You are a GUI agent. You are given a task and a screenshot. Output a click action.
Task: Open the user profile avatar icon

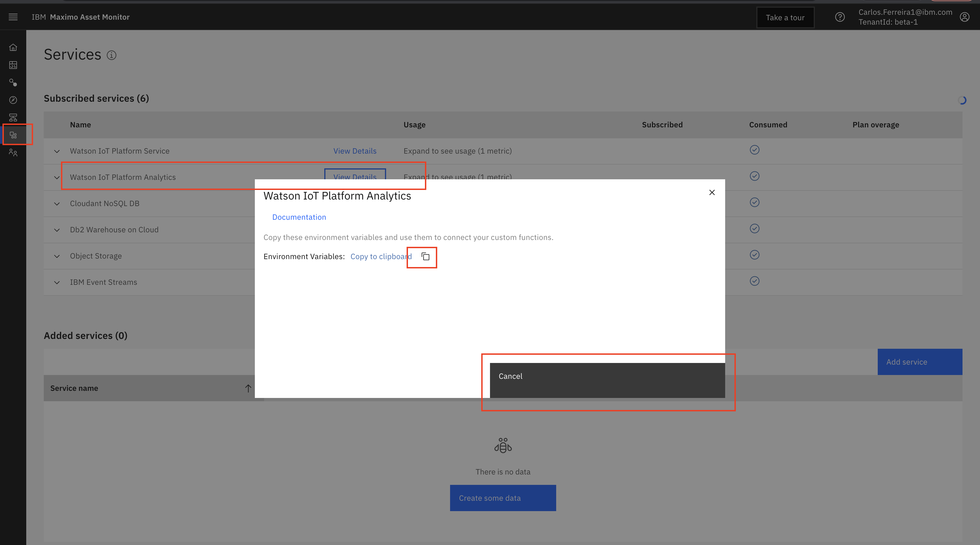pyautogui.click(x=964, y=17)
